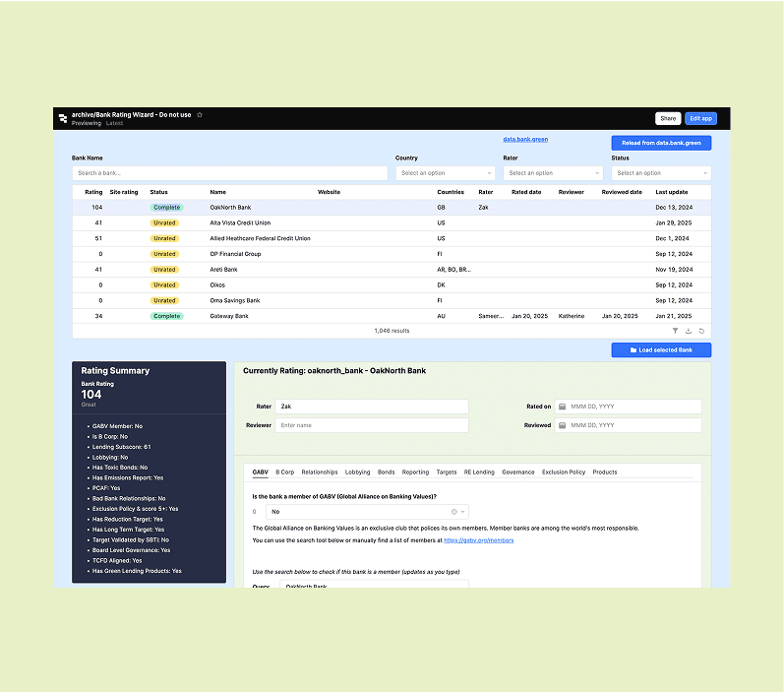Sort by the Name column header
Image resolution: width=784 pixels, height=692 pixels.
[217, 192]
